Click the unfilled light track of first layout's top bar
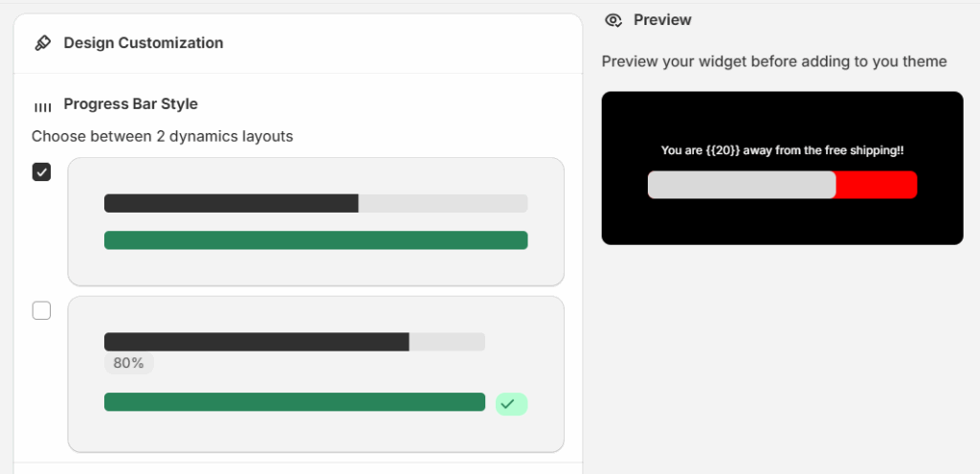 pos(443,203)
